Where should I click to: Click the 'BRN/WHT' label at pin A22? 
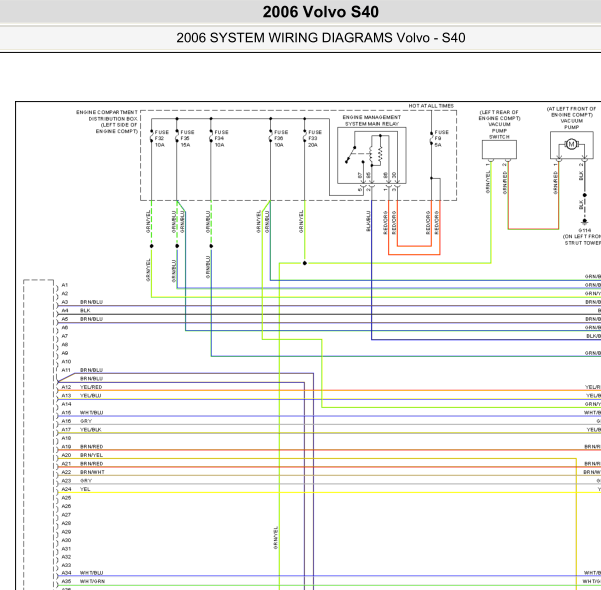tap(92, 472)
